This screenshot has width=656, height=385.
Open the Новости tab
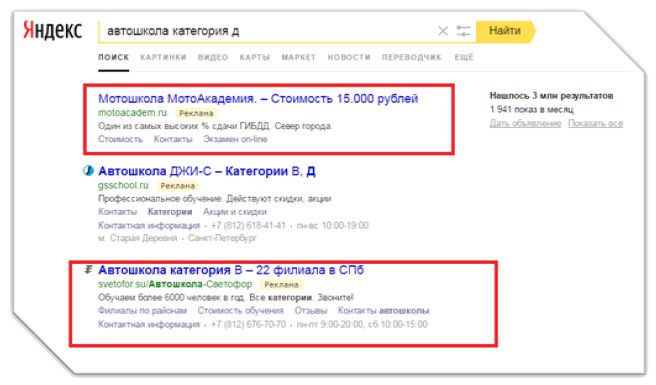coord(349,57)
